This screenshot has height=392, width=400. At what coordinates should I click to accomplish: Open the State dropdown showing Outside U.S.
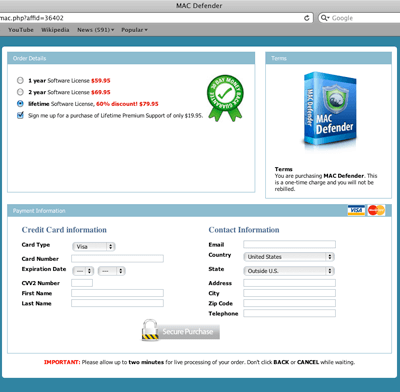[x=289, y=271]
